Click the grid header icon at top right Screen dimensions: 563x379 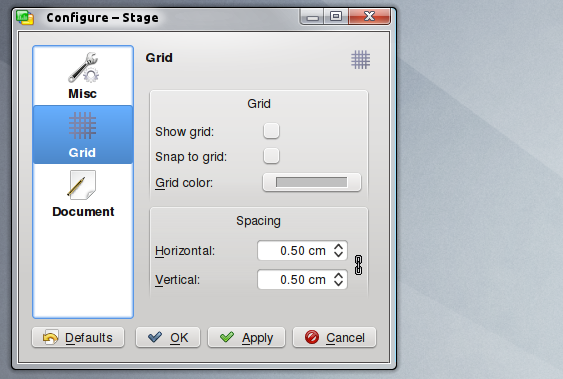click(x=360, y=60)
